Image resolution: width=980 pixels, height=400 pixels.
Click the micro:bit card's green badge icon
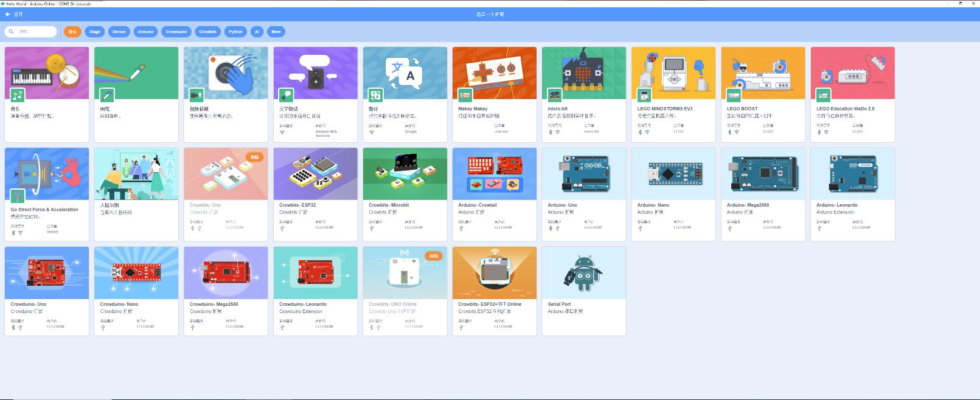[x=554, y=95]
